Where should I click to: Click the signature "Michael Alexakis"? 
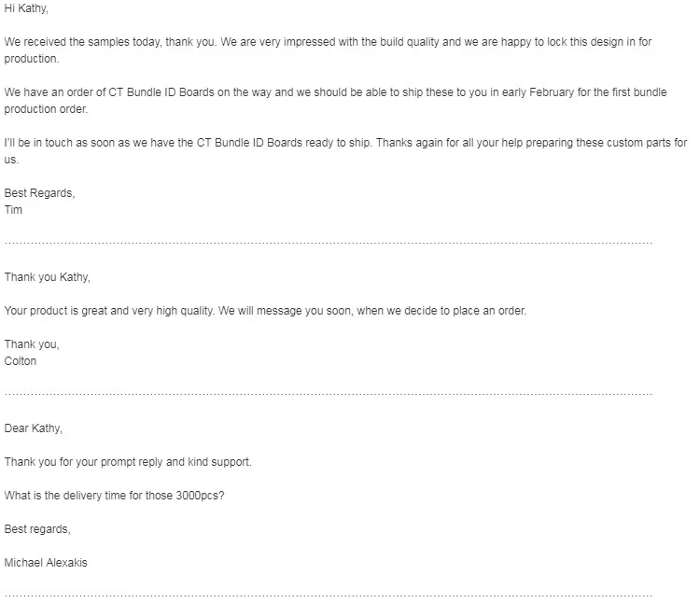(x=48, y=563)
